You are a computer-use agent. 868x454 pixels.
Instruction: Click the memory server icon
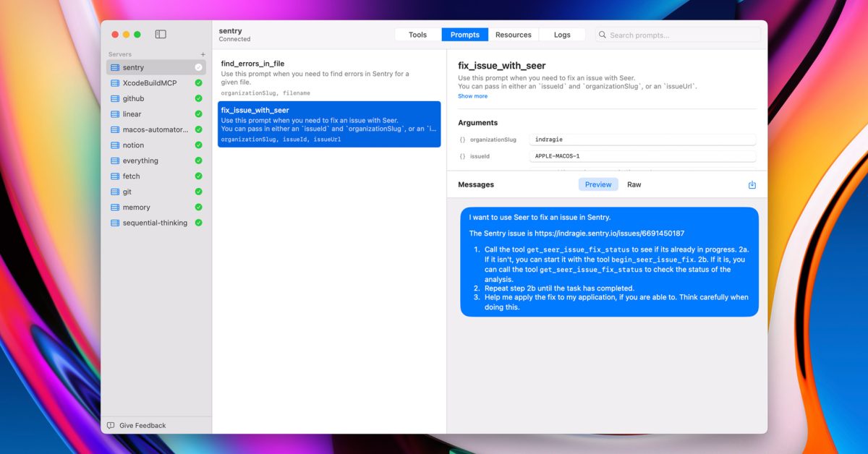pyautogui.click(x=115, y=207)
